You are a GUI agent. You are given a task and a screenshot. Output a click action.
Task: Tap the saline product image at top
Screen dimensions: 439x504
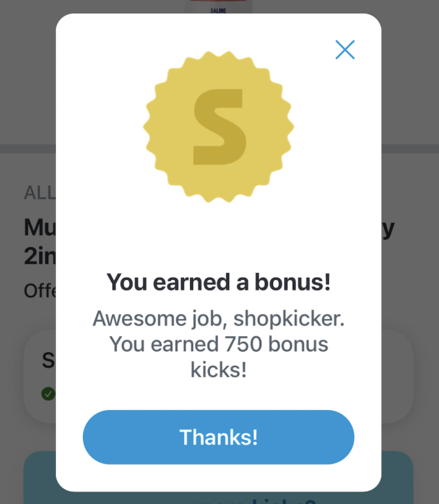(218, 7)
